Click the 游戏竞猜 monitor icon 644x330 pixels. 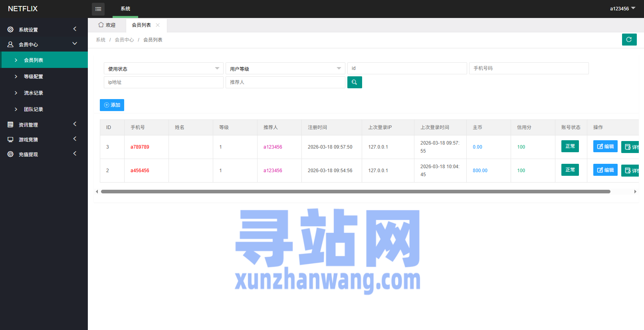(x=10, y=139)
